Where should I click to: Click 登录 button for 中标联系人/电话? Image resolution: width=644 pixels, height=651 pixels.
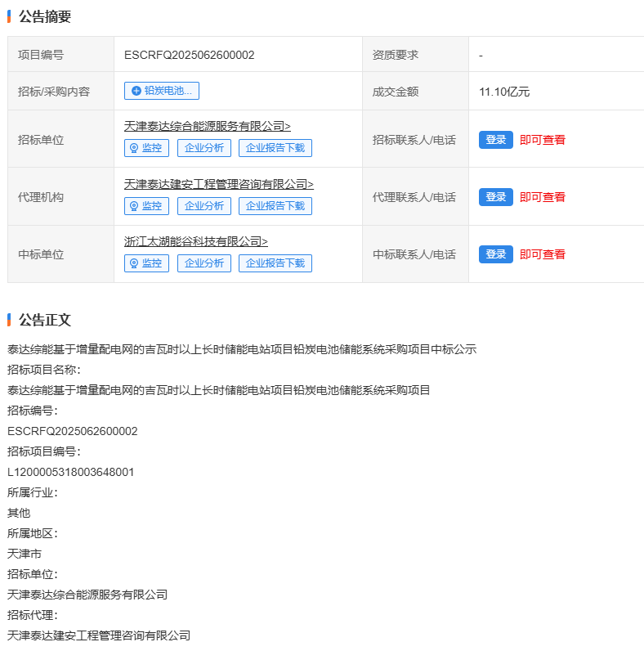tap(496, 254)
